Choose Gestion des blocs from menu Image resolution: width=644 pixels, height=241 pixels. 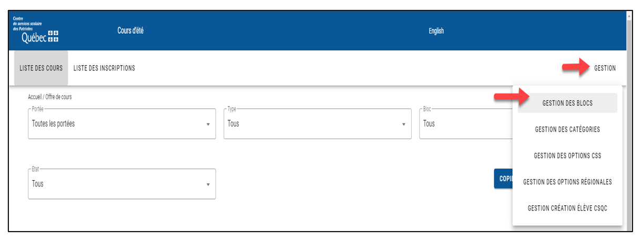567,103
